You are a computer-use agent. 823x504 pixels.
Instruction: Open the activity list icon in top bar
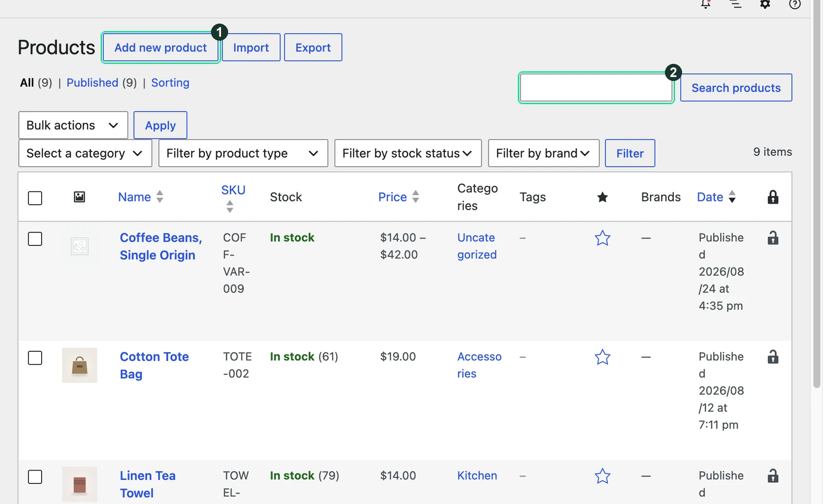[736, 4]
